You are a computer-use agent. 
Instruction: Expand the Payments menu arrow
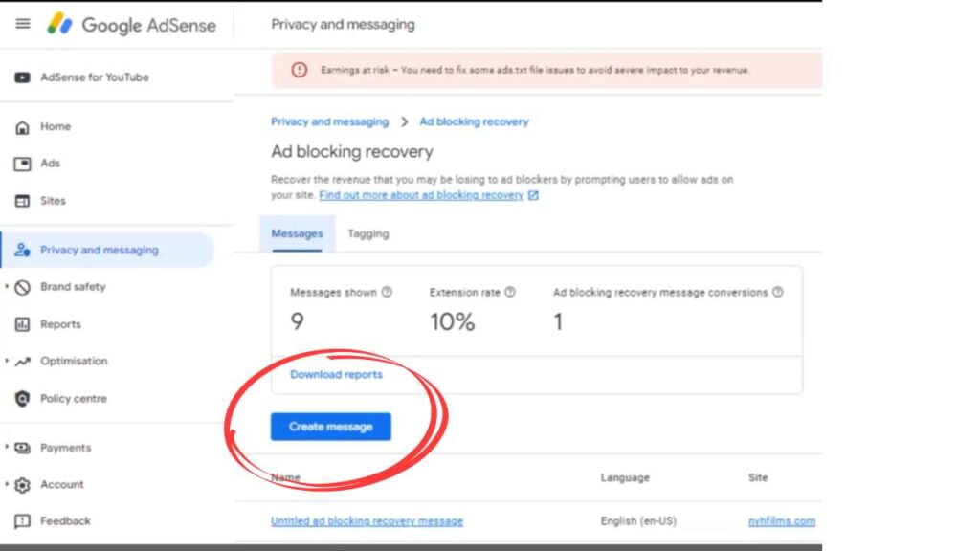(x=7, y=447)
